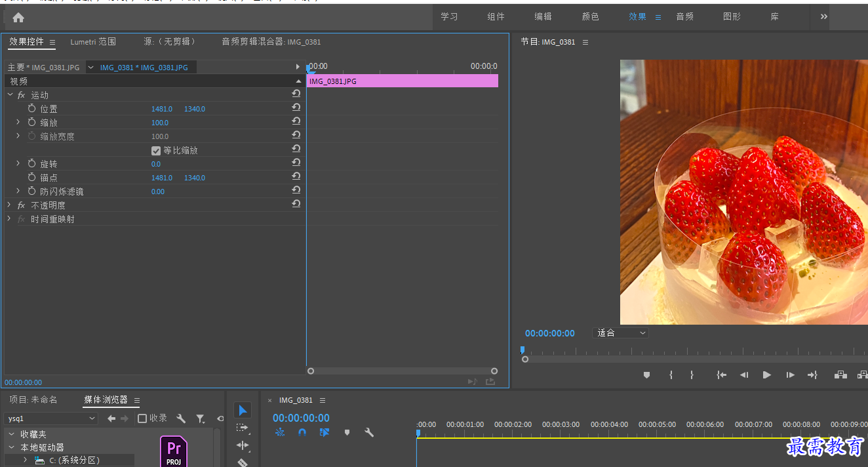The width and height of the screenshot is (868, 467).
Task: Expand the 防闪烁滤镜 parameter
Action: 18,191
